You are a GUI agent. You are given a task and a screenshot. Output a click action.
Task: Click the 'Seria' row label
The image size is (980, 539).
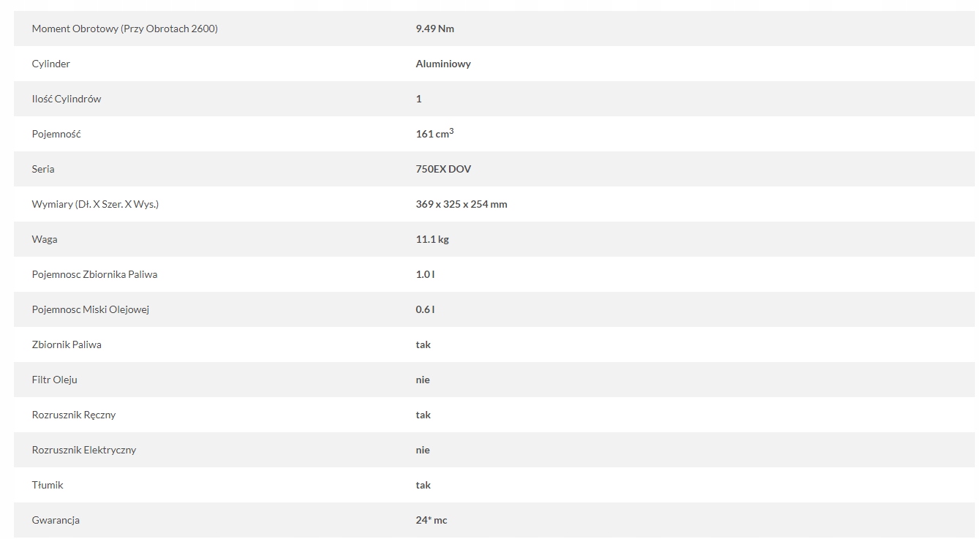click(43, 169)
